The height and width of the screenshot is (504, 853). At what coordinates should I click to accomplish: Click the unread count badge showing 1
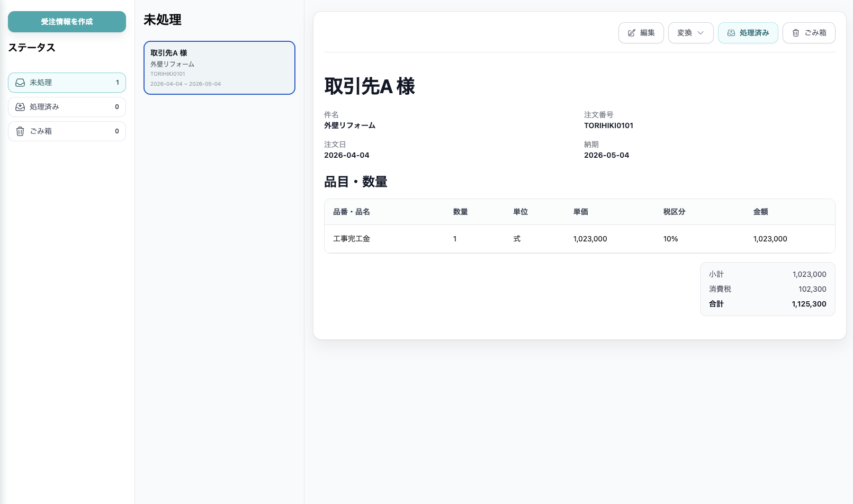[x=117, y=82]
